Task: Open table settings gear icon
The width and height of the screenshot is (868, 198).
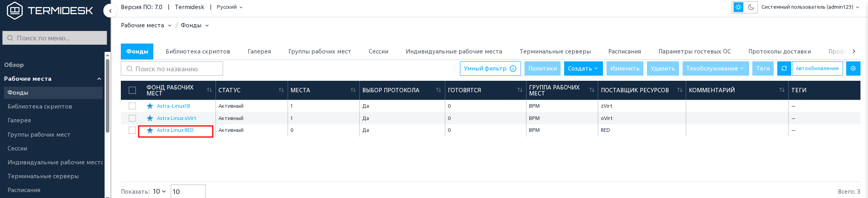Action: click(853, 69)
